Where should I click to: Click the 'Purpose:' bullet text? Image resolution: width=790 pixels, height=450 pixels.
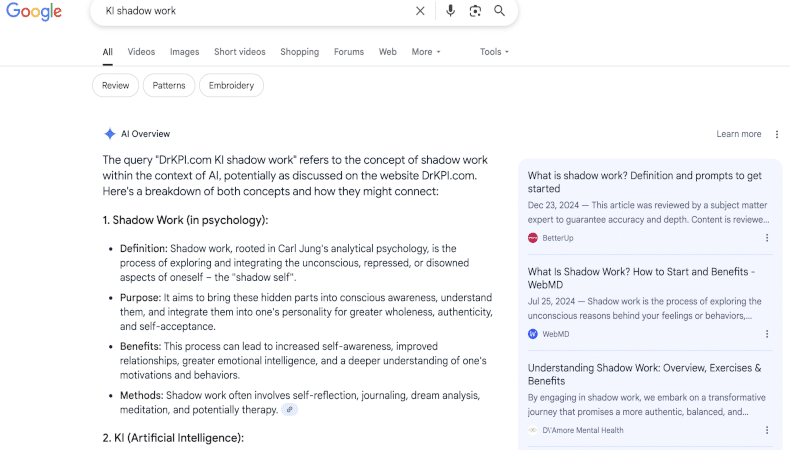[x=141, y=297]
